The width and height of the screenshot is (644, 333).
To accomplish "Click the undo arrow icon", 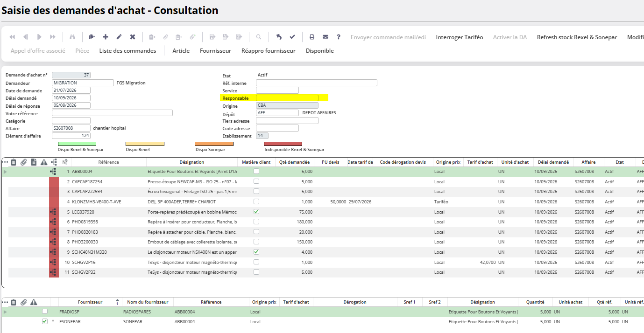I will click(x=279, y=37).
